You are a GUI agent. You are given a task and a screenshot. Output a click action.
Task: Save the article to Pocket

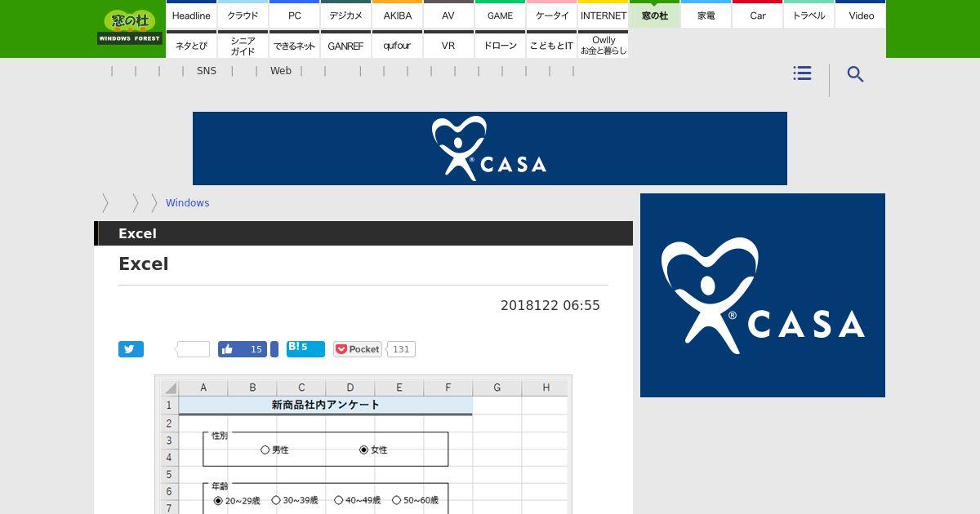coord(358,349)
